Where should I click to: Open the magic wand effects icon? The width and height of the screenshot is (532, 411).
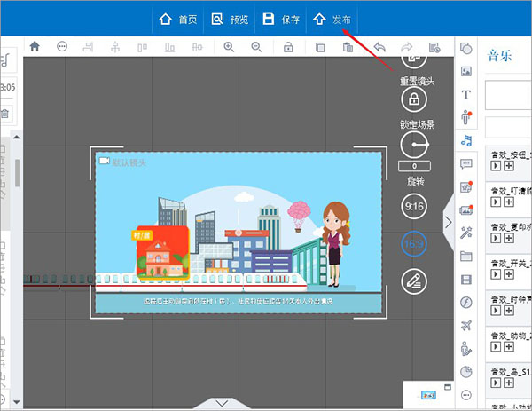pyautogui.click(x=466, y=233)
